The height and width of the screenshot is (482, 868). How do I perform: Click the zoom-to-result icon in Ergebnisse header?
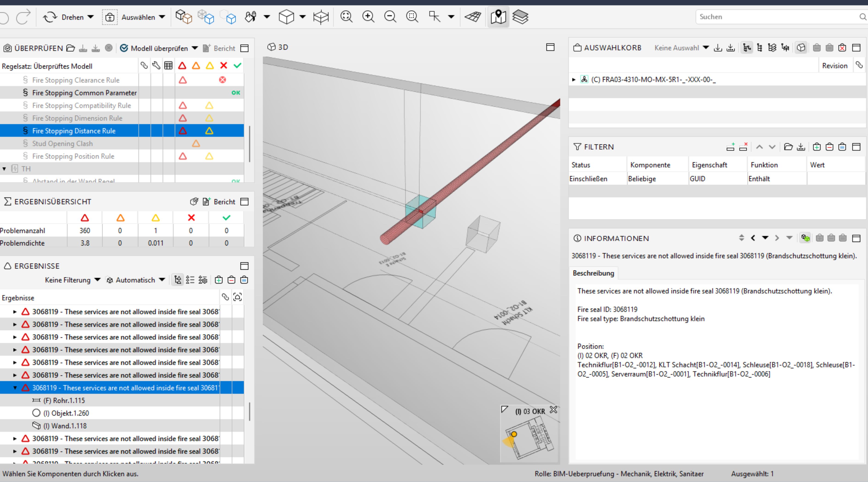coord(238,297)
